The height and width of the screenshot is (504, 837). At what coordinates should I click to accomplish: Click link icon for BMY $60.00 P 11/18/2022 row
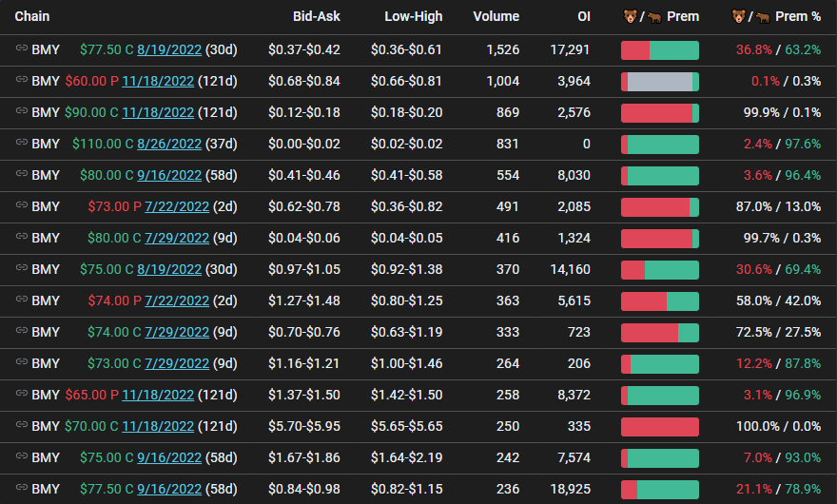(x=21, y=80)
